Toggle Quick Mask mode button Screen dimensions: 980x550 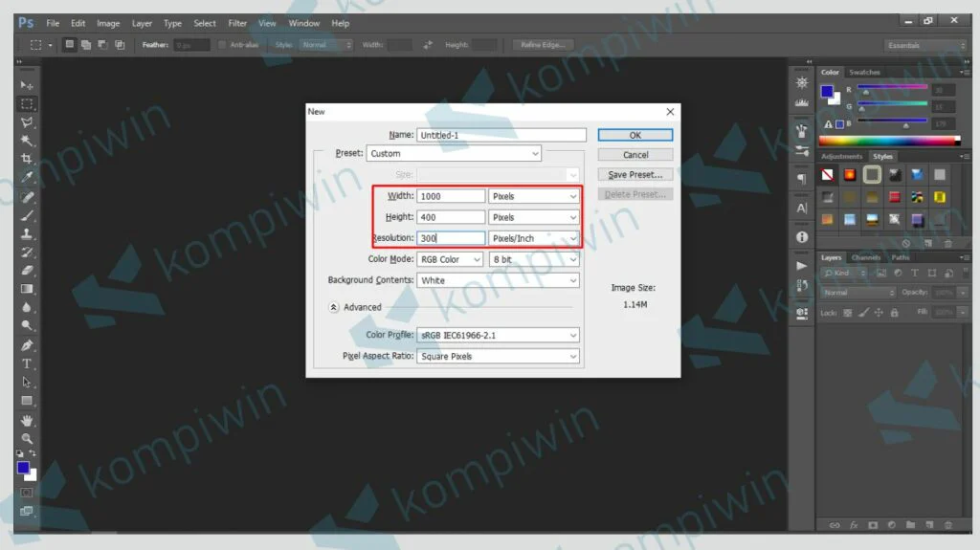[x=27, y=493]
